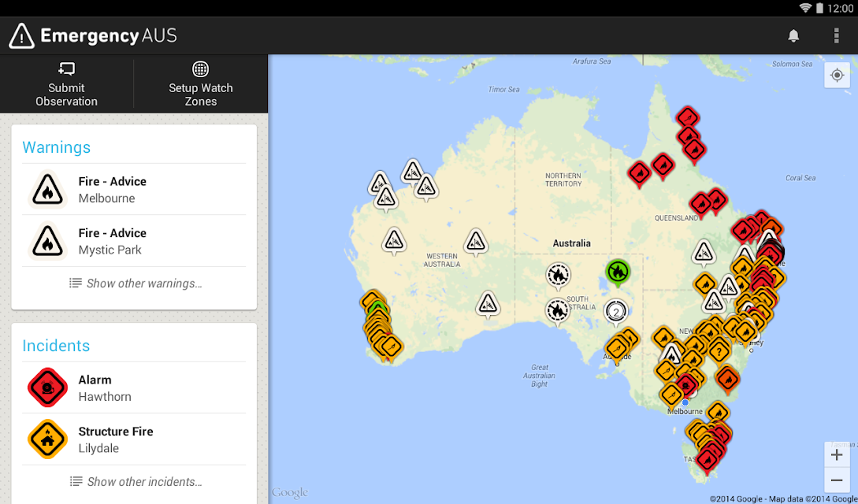Select the Incidents section heading
Screen dimensions: 858x504
tap(56, 346)
